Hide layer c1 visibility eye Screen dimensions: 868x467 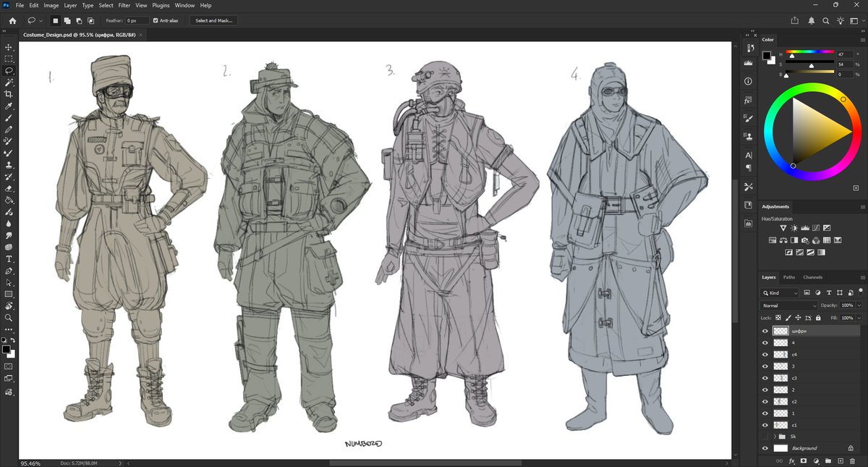[x=765, y=425]
